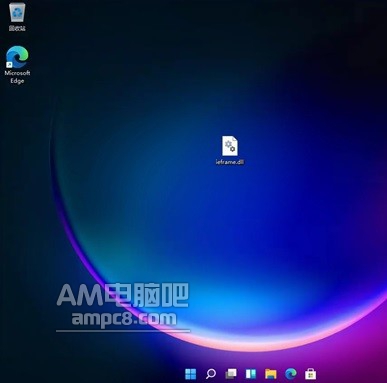Click the Recycle Bin name label
Image resolution: width=387 pixels, height=383 pixels.
click(x=17, y=28)
